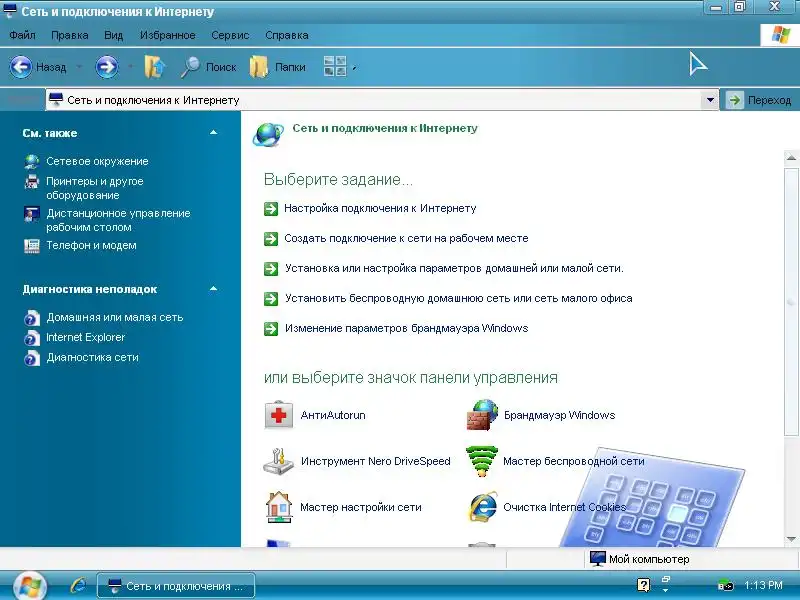Go up one folder level icon

click(155, 67)
